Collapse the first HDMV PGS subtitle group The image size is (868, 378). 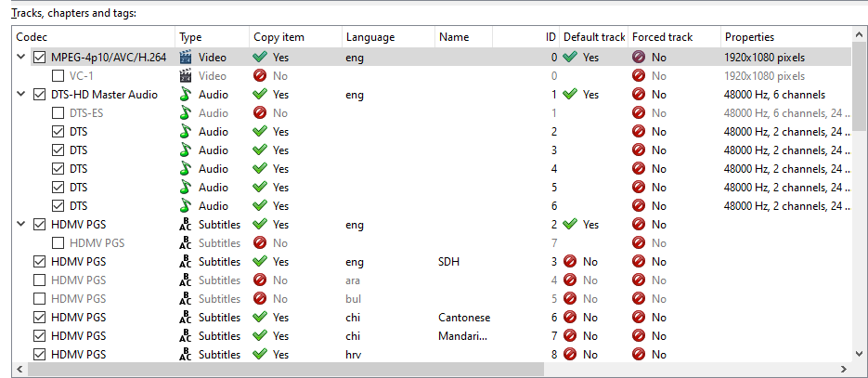[21, 225]
